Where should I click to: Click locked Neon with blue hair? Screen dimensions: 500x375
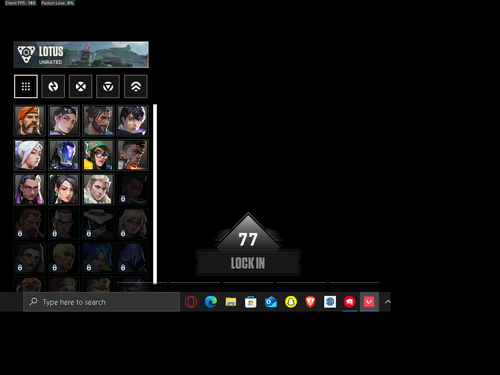tap(98, 258)
